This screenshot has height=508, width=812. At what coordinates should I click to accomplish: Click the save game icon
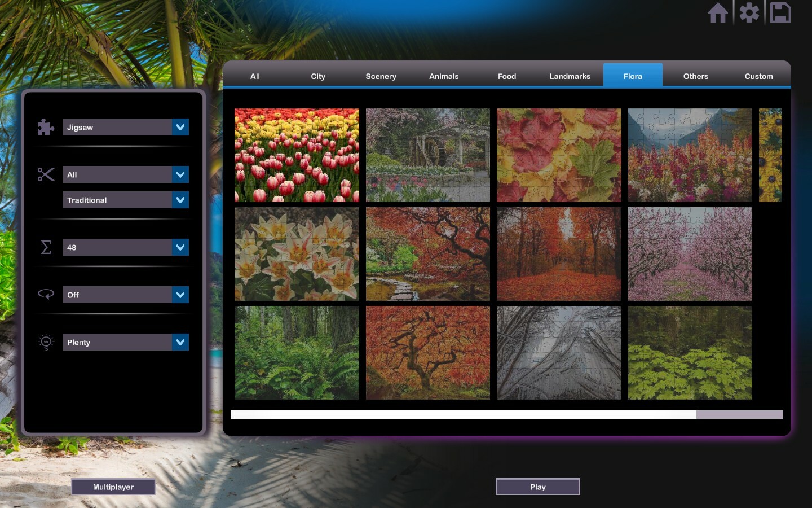click(x=780, y=12)
